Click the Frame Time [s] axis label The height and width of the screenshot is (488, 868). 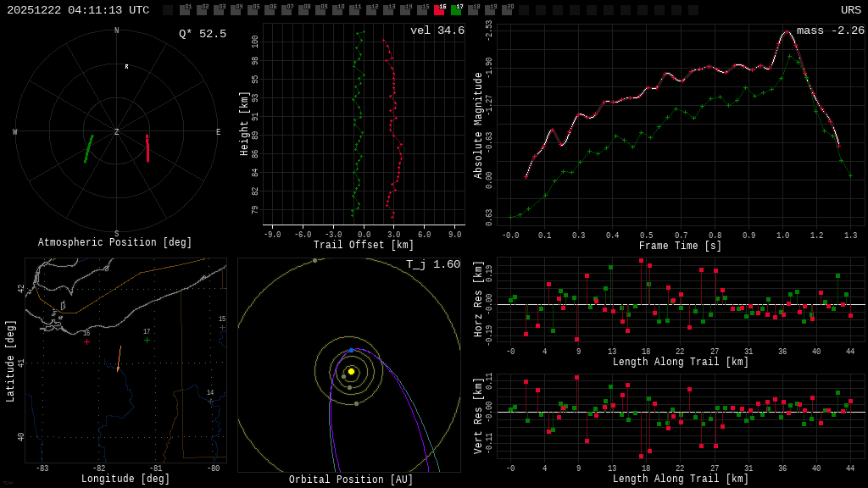(x=681, y=246)
